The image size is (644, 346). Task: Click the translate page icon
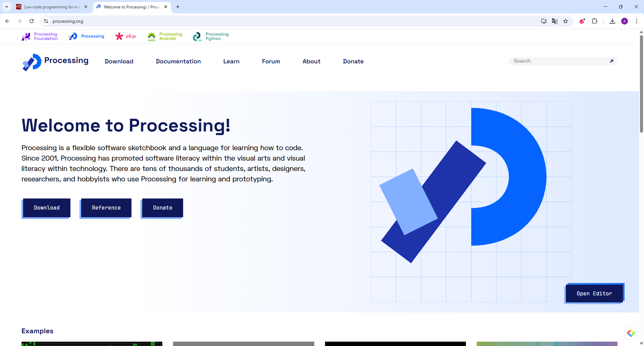(x=555, y=21)
